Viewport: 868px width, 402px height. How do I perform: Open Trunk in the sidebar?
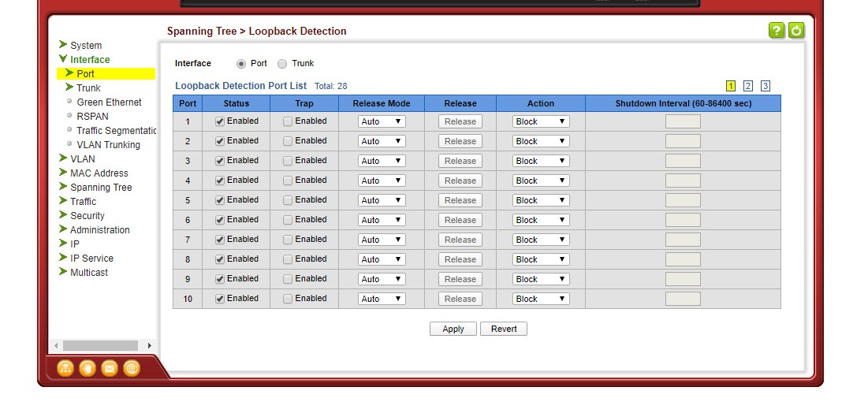click(x=88, y=88)
